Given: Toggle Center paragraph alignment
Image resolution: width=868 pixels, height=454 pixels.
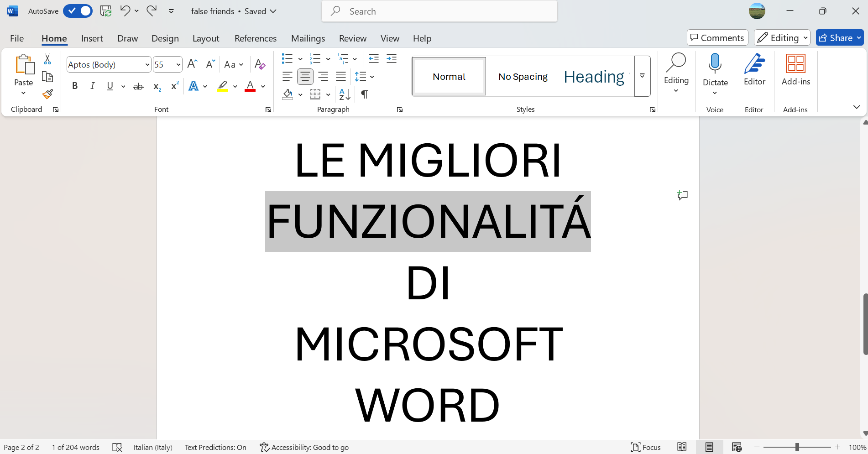Looking at the screenshot, I should coord(305,77).
